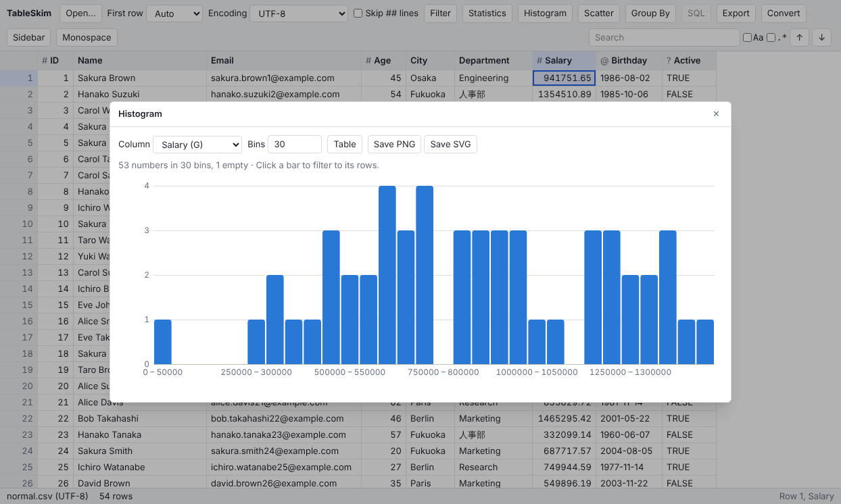Select salary cell 941751.65
This screenshot has width=841, height=504.
(x=564, y=78)
